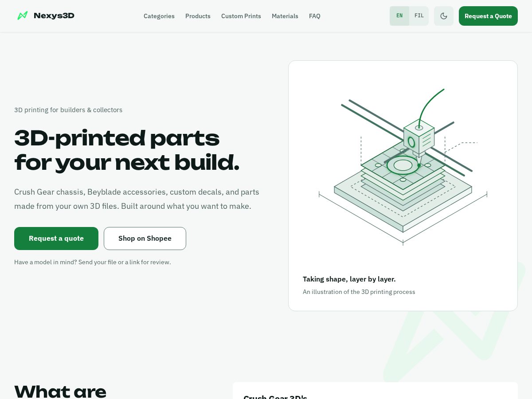Click the '3D-printed parts for your next build.' heading

pos(127,150)
